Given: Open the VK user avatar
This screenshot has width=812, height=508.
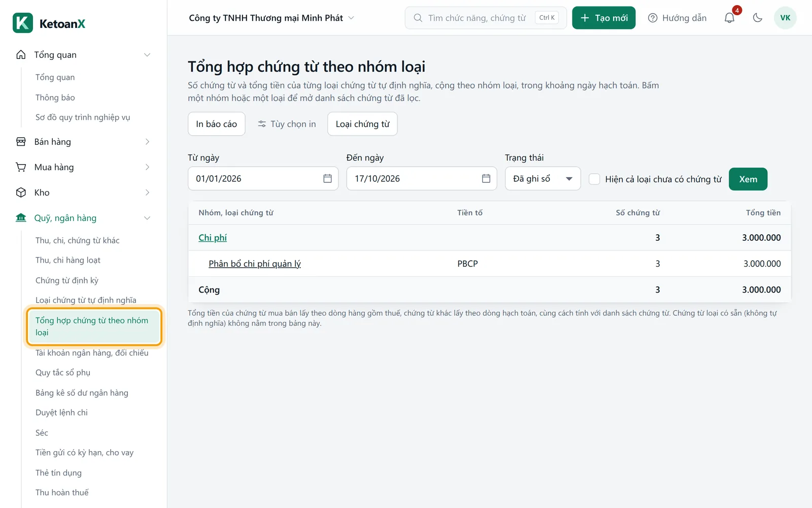Looking at the screenshot, I should [x=785, y=18].
